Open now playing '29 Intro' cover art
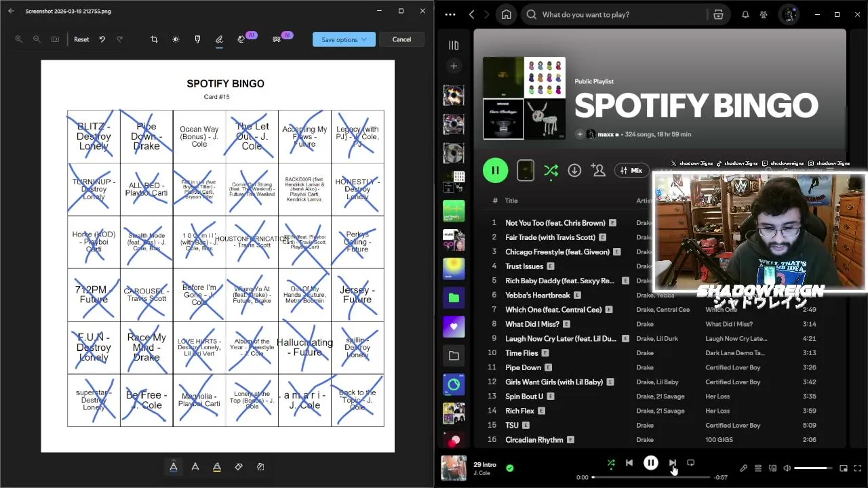The height and width of the screenshot is (488, 868). 454,468
